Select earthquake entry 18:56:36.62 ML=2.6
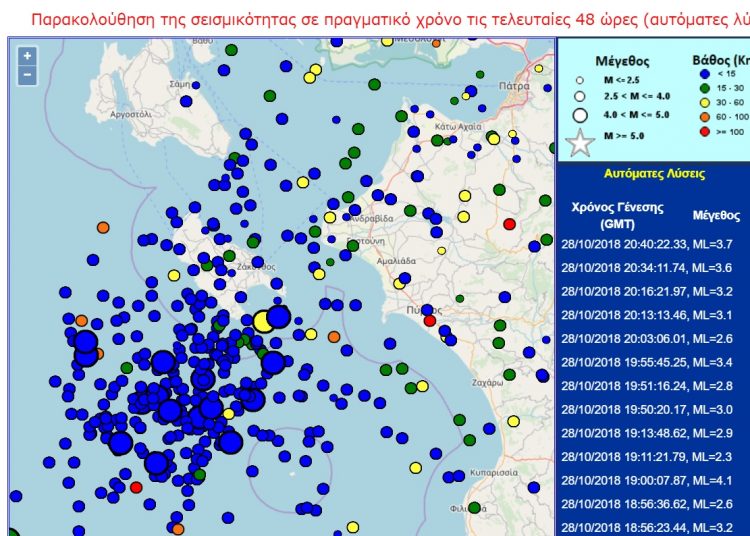This screenshot has height=536, width=750. click(x=647, y=504)
